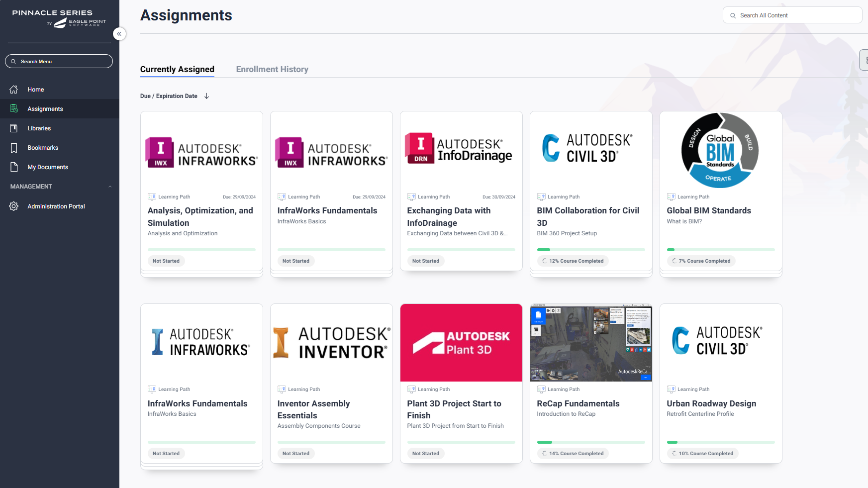
Task: Click 'Introduction to ReCap' subtitle text
Action: pyautogui.click(x=566, y=414)
